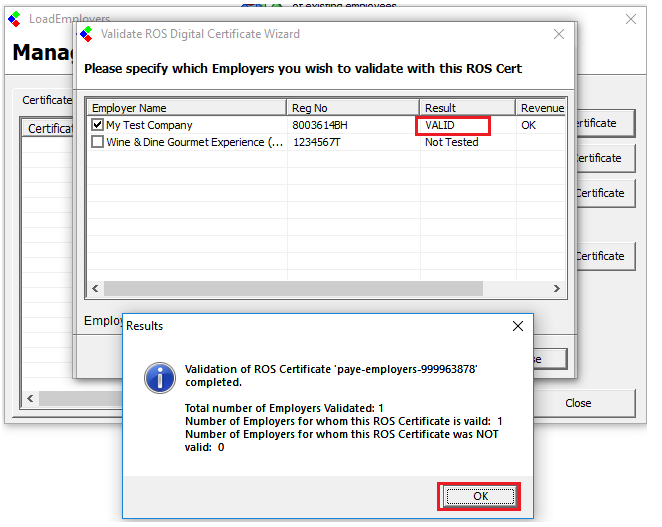This screenshot has height=527, width=662.
Task: Close the Validate ROS Digital Certificate Wizard
Action: click(x=559, y=34)
